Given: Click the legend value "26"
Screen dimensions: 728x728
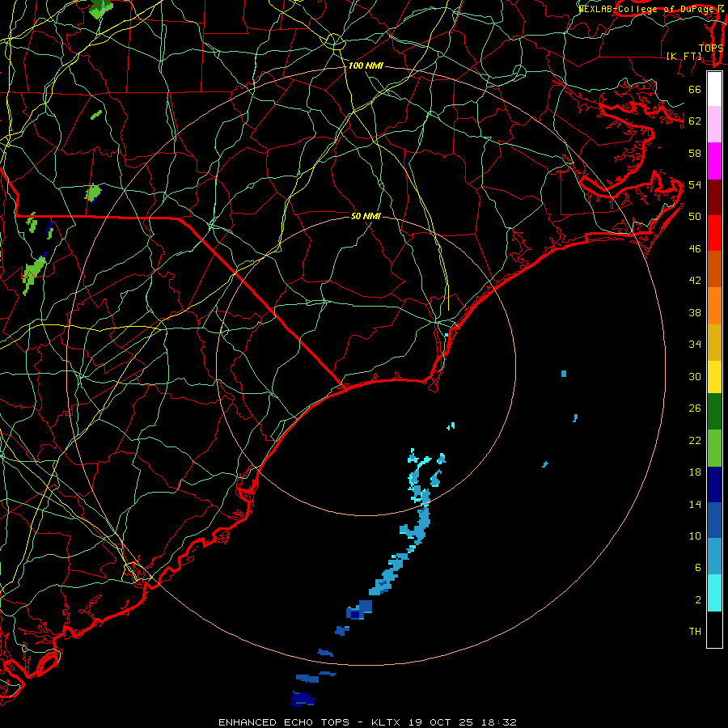Looking at the screenshot, I should [x=695, y=408].
